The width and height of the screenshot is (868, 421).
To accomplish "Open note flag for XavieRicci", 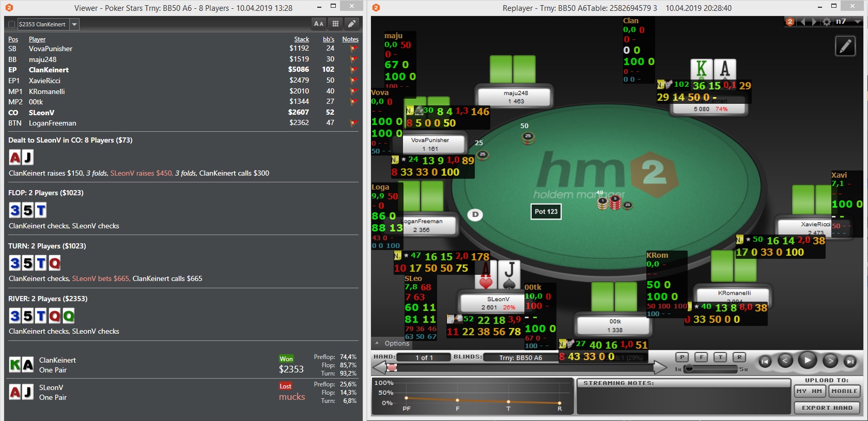I will (354, 81).
